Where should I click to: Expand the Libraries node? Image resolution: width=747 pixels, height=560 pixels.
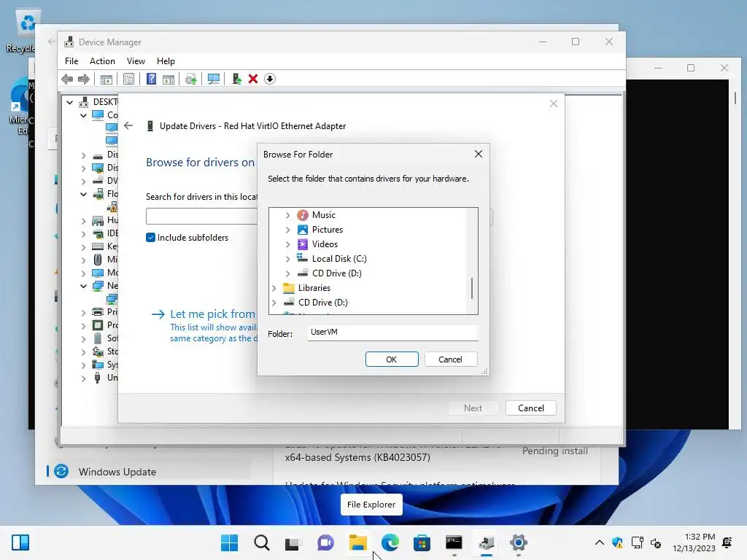274,288
